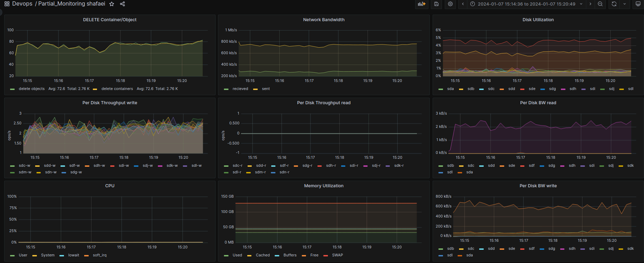Image resolution: width=644 pixels, height=263 pixels.
Task: Go to the Devops folder breadcrumb
Action: (22, 4)
